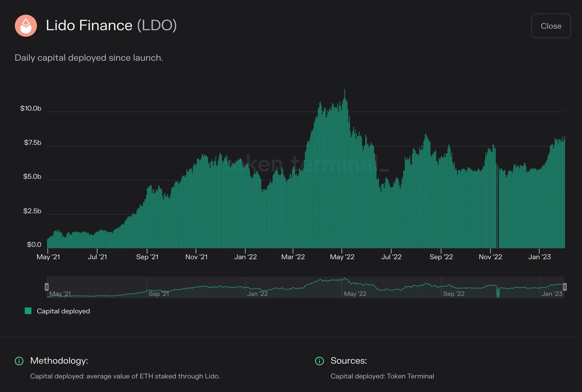Click the Sep '21 label in range navigator
582x392 pixels.
coord(159,294)
